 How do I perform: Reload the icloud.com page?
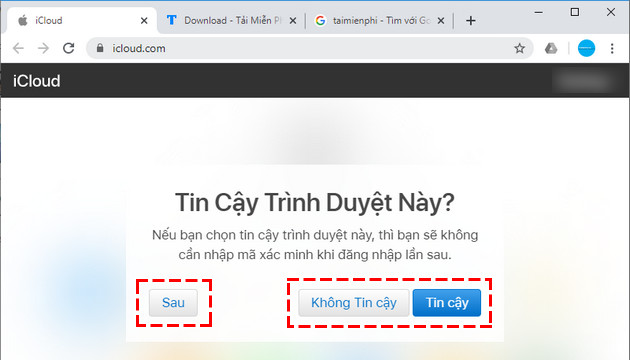tap(69, 48)
